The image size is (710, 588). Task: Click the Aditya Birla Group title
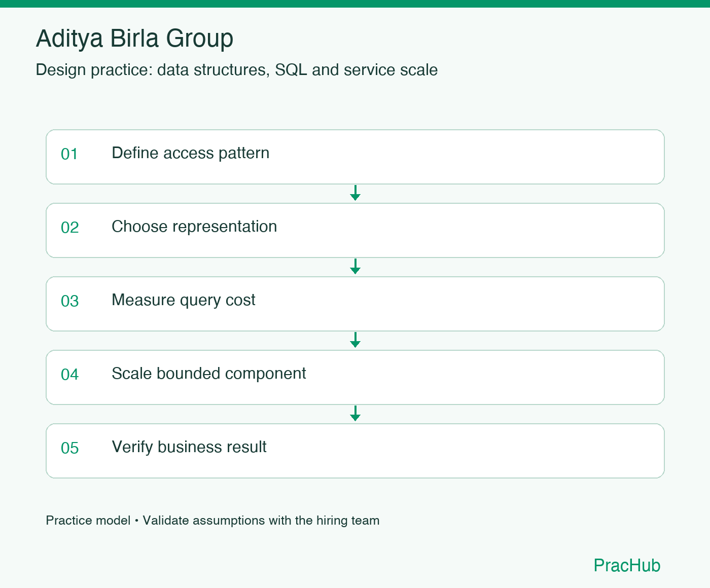tap(134, 39)
